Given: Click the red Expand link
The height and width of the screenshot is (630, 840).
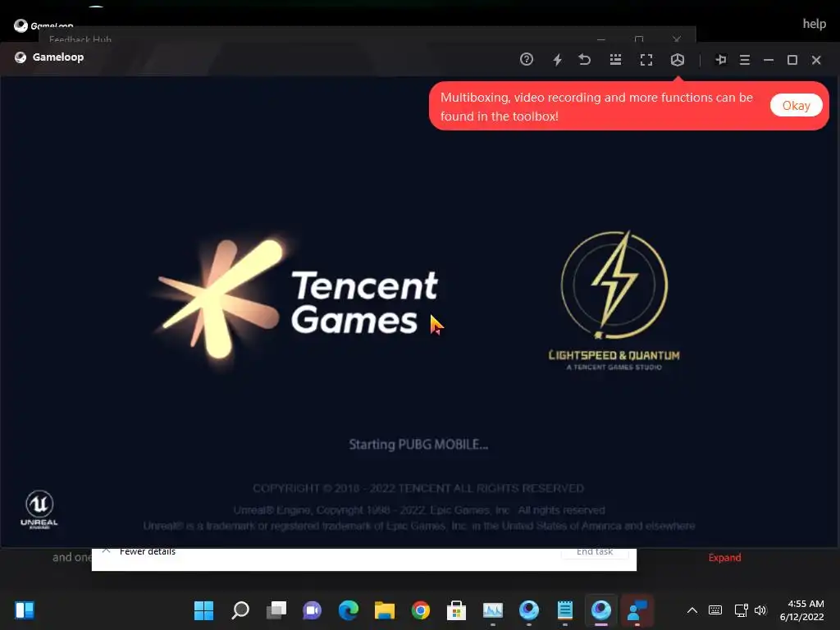Looking at the screenshot, I should [x=724, y=558].
